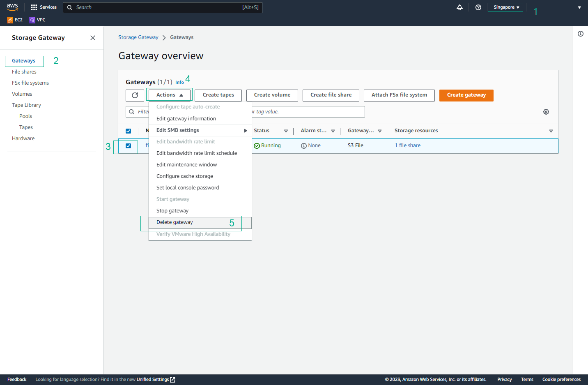
Task: Open Tape Library in side navigation
Action: click(x=27, y=105)
